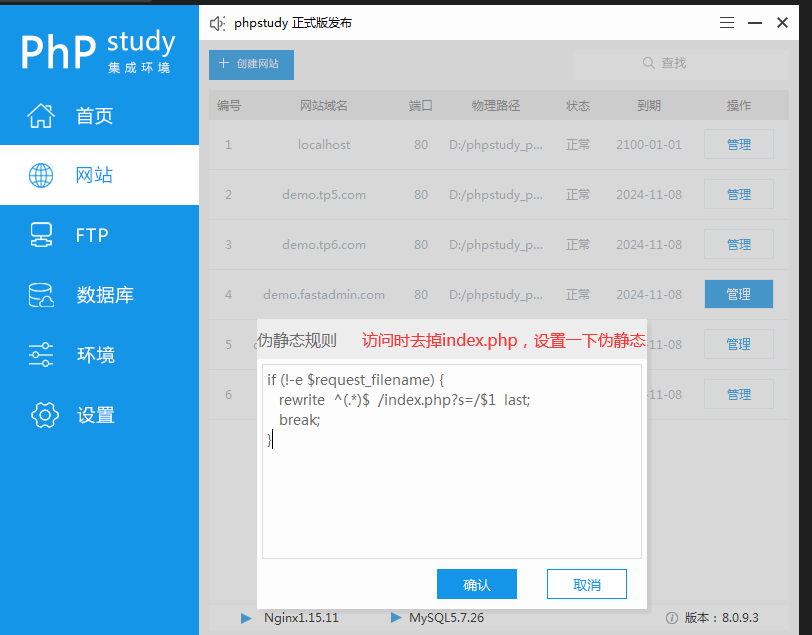The height and width of the screenshot is (635, 812).
Task: Click the localhost domain cell
Action: (324, 145)
